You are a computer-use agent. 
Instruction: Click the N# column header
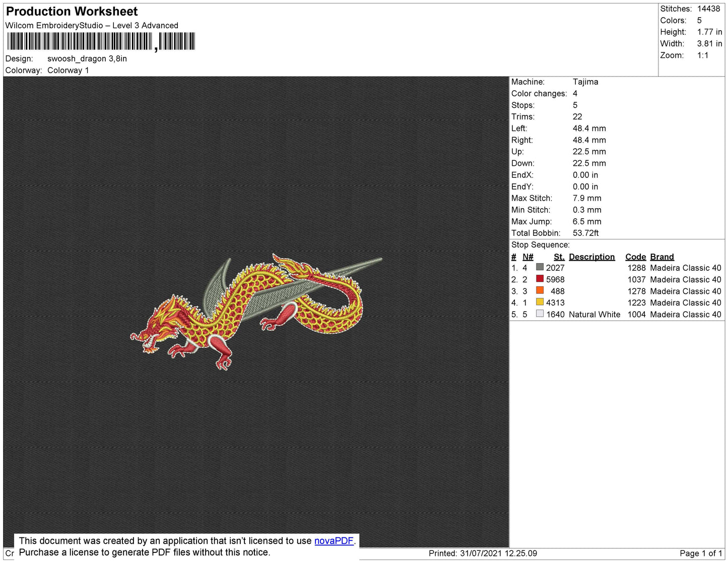pyautogui.click(x=527, y=257)
